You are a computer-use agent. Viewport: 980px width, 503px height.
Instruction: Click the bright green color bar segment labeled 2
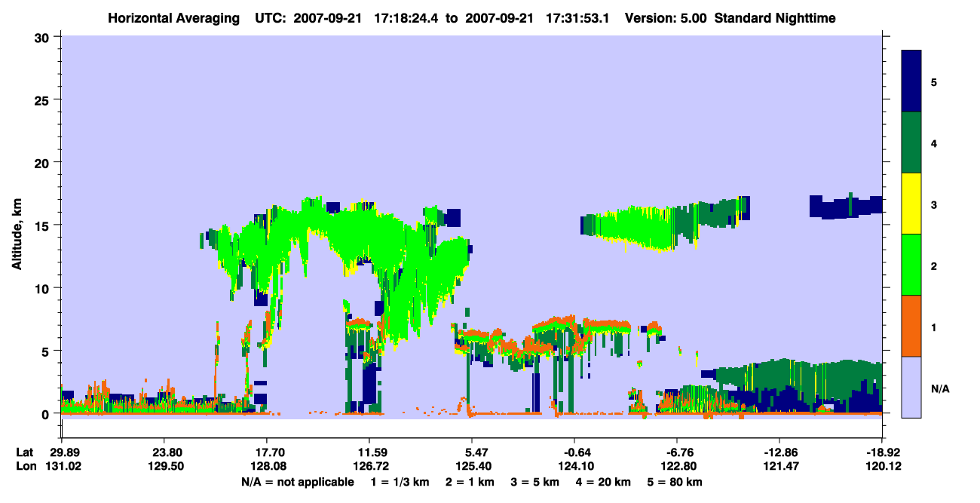coord(912,265)
